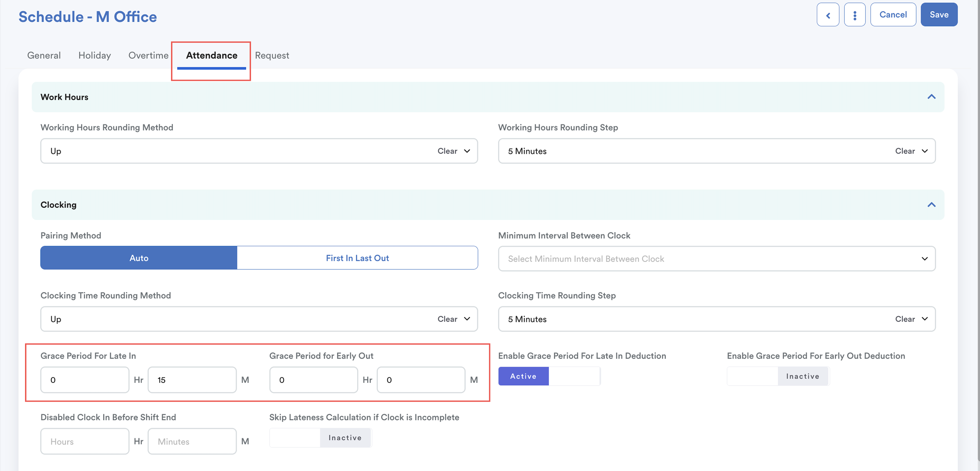The height and width of the screenshot is (471, 980).
Task: Clear Working Hours Rounding Method selection
Action: click(447, 151)
